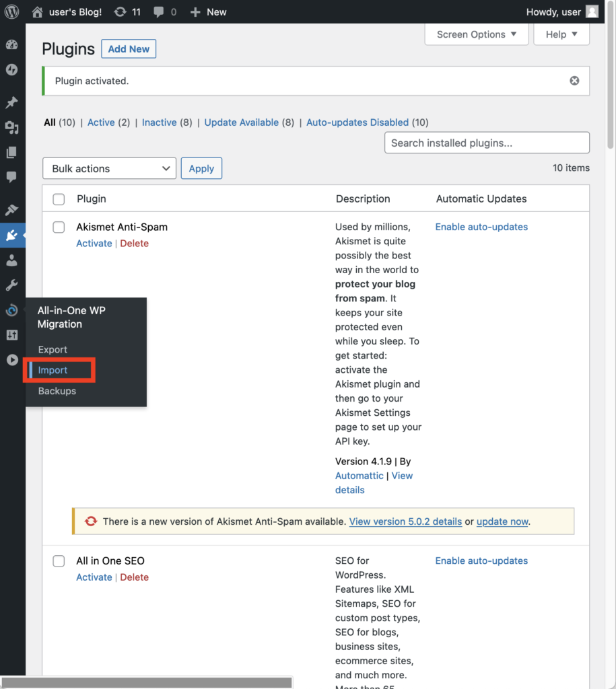Activate the All in One SEO plugin
The width and height of the screenshot is (616, 689).
tap(94, 577)
